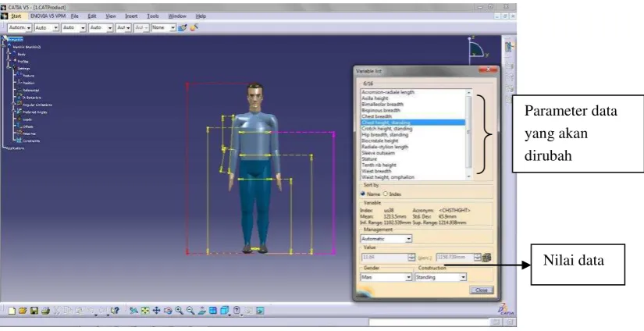This screenshot has width=644, height=331.
Task: Open the File menu
Action: point(74,16)
